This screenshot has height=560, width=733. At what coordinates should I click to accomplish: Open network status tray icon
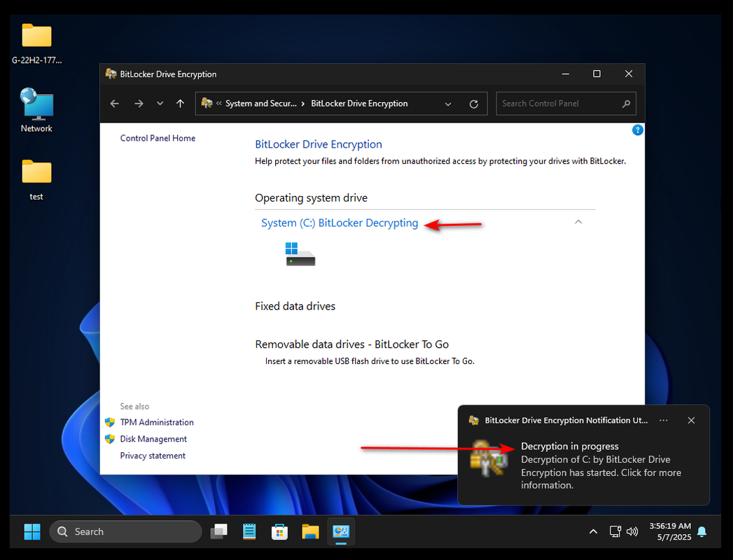(615, 531)
